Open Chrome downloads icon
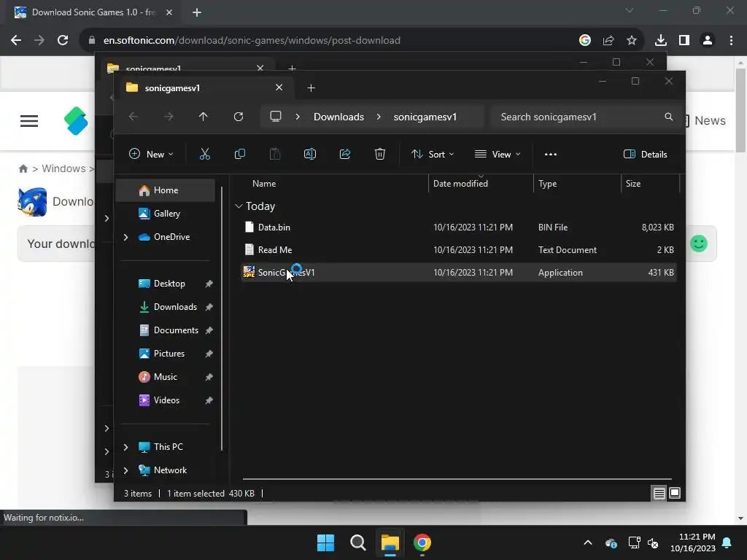 pyautogui.click(x=660, y=40)
